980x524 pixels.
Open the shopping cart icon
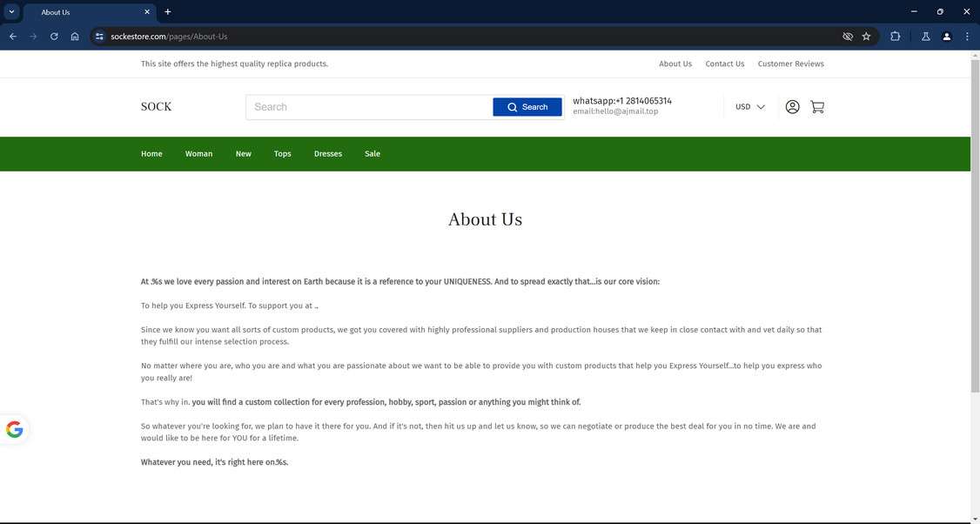tap(816, 106)
